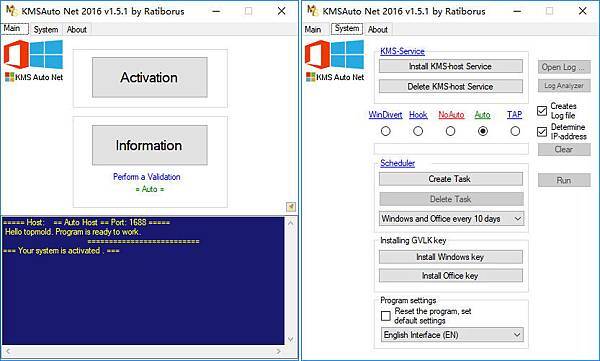Close the right KMSAuto window
This screenshot has width=600, height=361.
pos(583,11)
